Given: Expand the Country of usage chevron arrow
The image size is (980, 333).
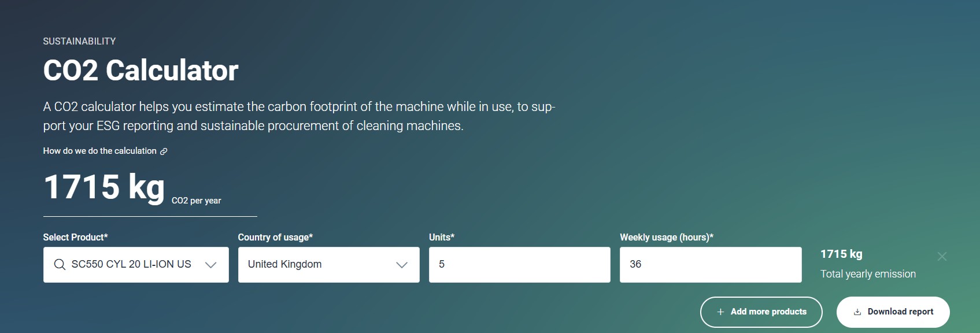Looking at the screenshot, I should (x=402, y=265).
